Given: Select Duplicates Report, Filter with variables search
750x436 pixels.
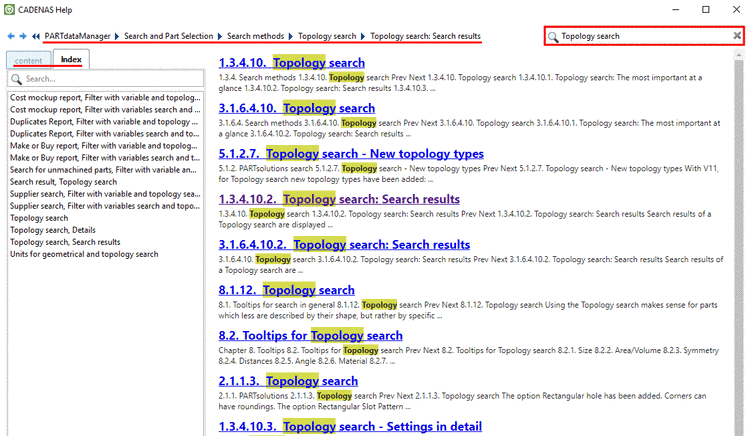Looking at the screenshot, I should click(x=105, y=134).
